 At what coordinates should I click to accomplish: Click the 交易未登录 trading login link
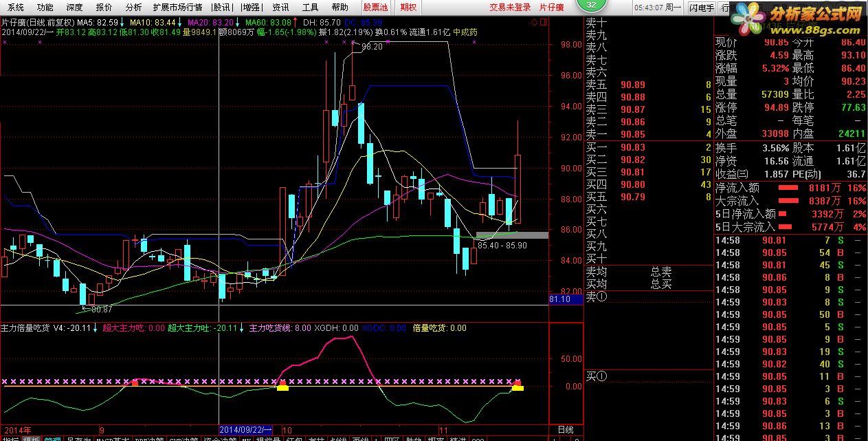coord(510,8)
